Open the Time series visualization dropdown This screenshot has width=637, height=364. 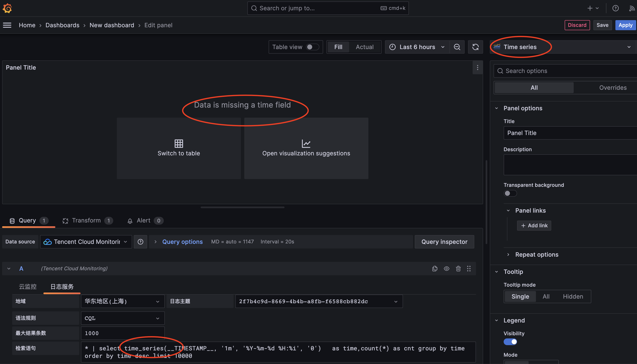(x=563, y=47)
